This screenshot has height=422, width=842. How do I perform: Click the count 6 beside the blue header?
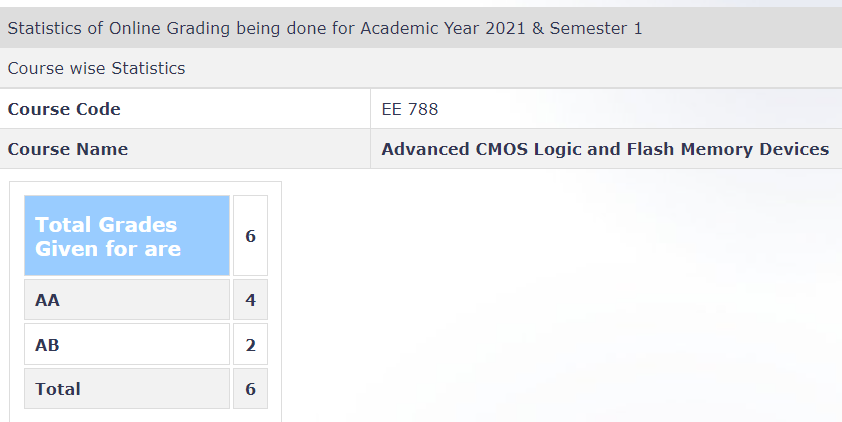point(250,236)
